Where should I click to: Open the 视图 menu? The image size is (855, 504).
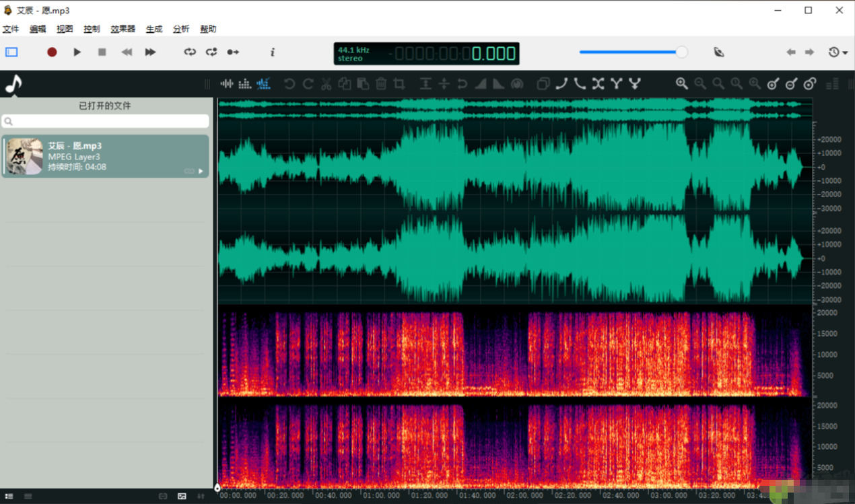[x=65, y=29]
